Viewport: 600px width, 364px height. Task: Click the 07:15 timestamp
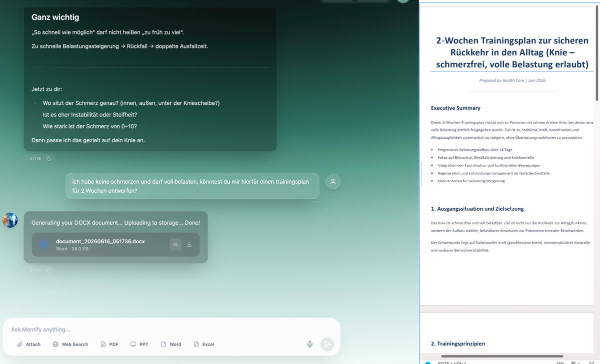click(35, 159)
